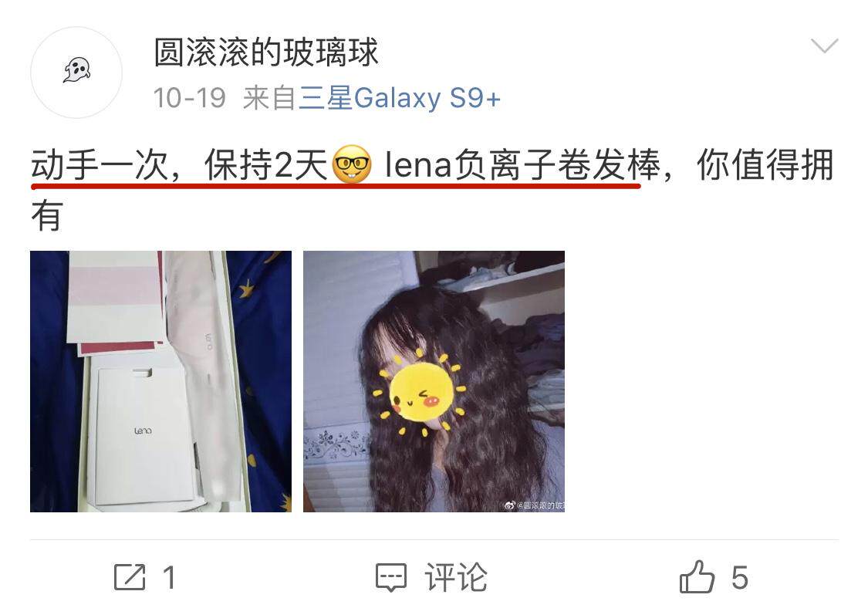Open the ghost avatar profile picture
The height and width of the screenshot is (608, 868).
76,72
